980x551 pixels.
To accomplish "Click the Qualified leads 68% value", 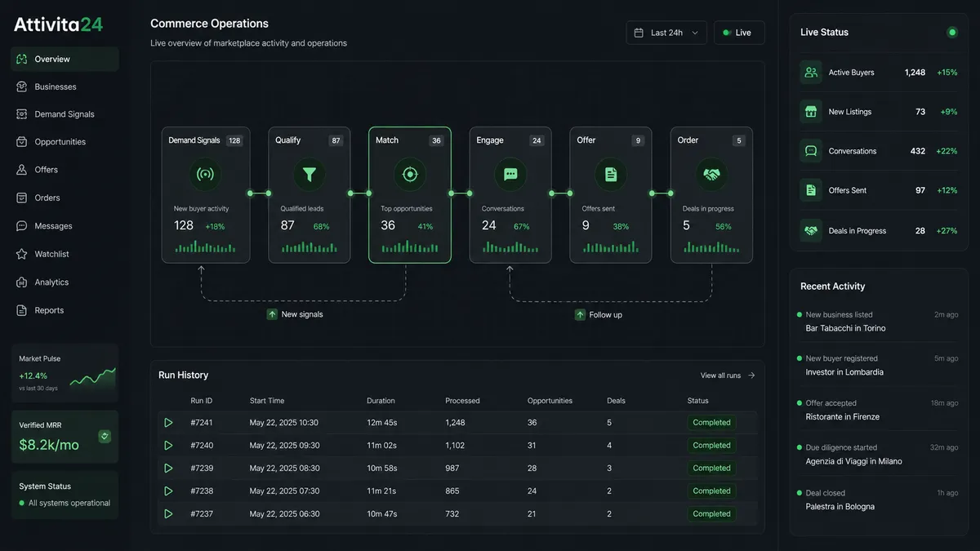I will click(x=321, y=226).
